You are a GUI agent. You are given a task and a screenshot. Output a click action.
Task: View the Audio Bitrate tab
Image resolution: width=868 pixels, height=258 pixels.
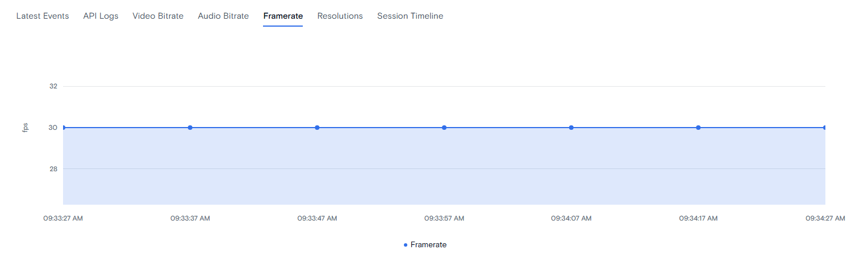coord(223,16)
